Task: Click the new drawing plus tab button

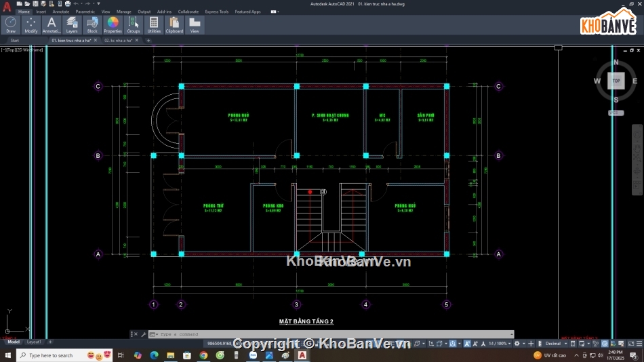Action: (x=148, y=40)
